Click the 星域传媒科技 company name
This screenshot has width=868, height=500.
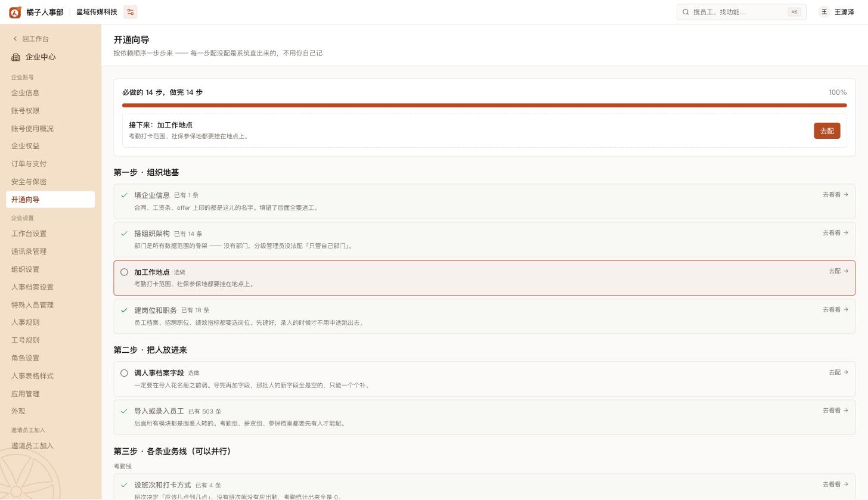tap(97, 12)
